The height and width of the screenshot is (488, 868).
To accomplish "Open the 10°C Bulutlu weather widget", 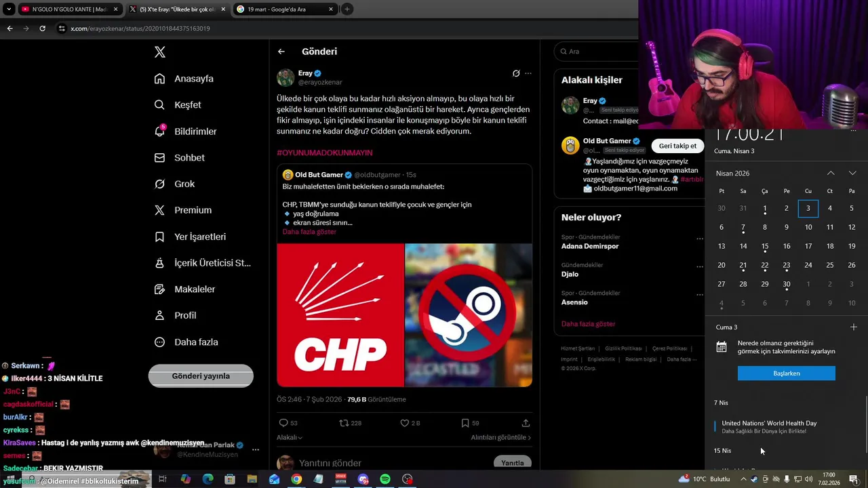I will click(x=705, y=479).
